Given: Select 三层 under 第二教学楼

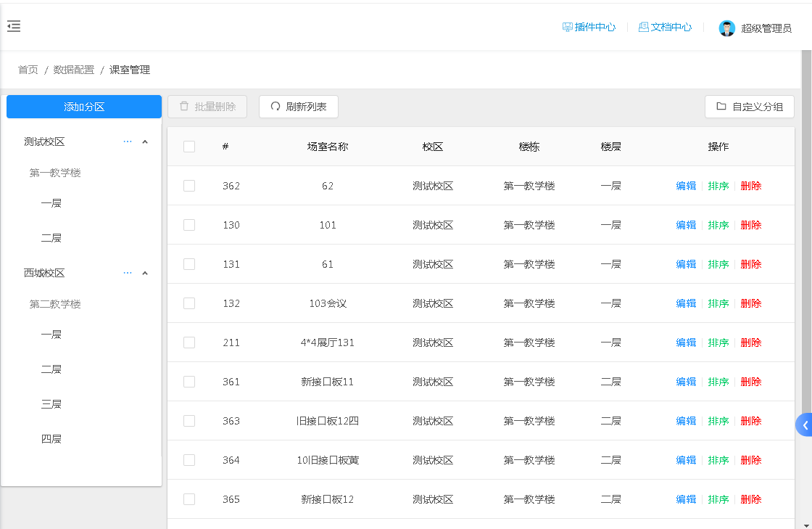Looking at the screenshot, I should tap(51, 403).
